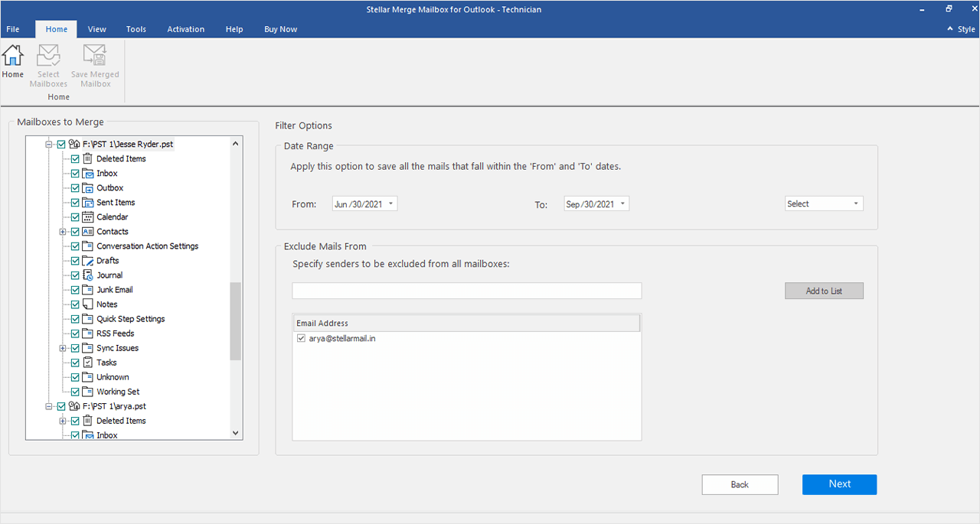980x524 pixels.
Task: Collapse the Jesse Ryder.pst tree node
Action: [x=49, y=144]
